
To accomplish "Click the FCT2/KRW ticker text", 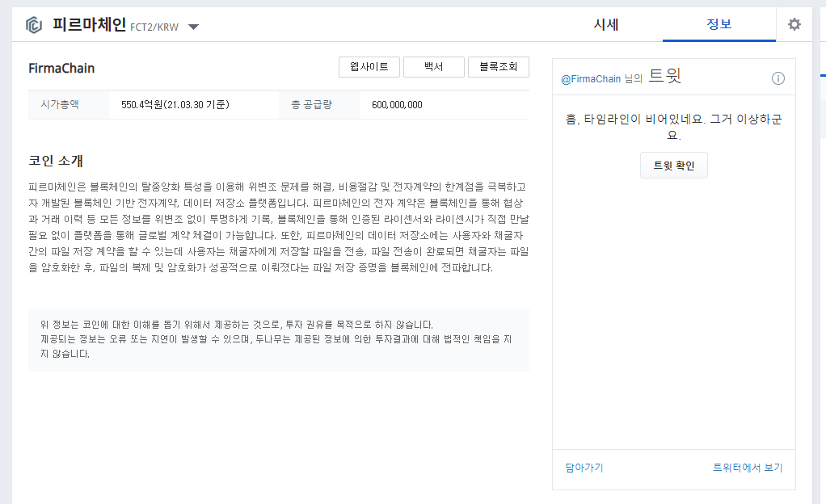I will [x=154, y=27].
